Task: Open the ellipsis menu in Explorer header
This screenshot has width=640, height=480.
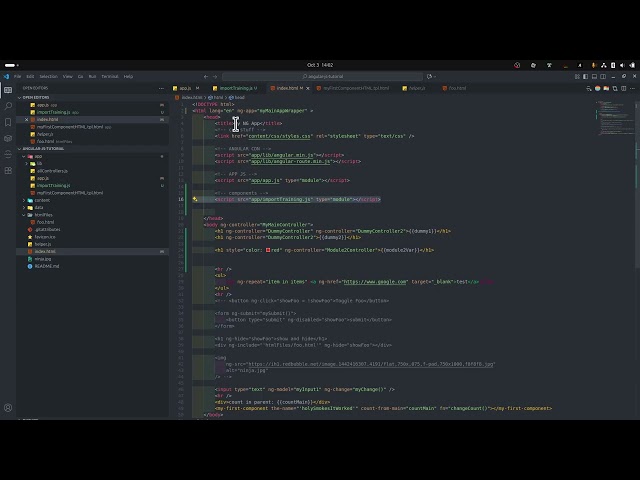Action: tap(161, 88)
